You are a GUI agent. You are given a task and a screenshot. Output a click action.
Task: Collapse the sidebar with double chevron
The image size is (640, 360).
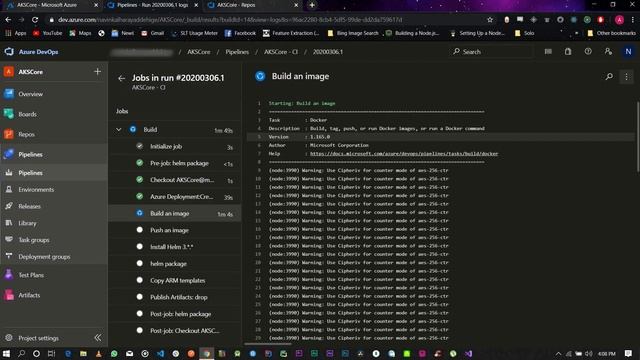(x=98, y=338)
